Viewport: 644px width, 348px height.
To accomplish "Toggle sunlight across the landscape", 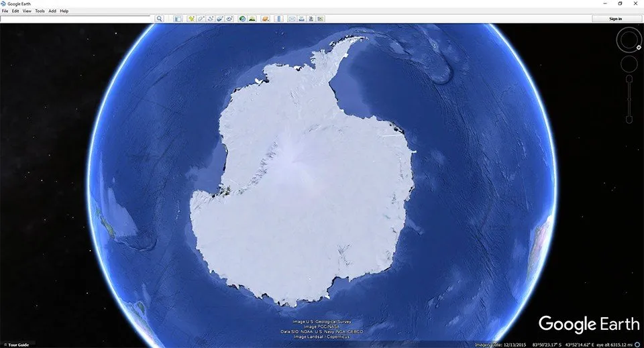I will tap(252, 19).
